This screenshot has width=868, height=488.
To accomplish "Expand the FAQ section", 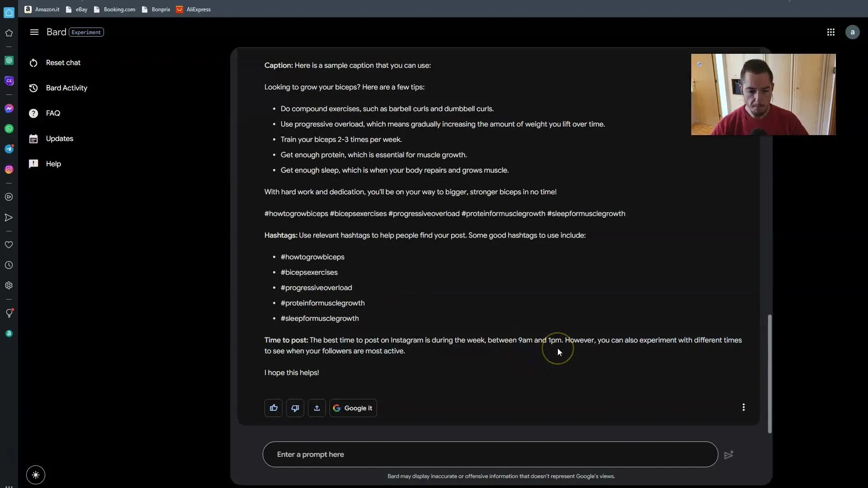I will point(53,113).
